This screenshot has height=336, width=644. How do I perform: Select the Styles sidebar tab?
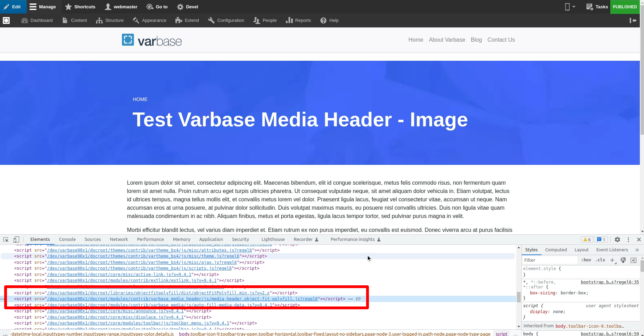[x=531, y=250]
